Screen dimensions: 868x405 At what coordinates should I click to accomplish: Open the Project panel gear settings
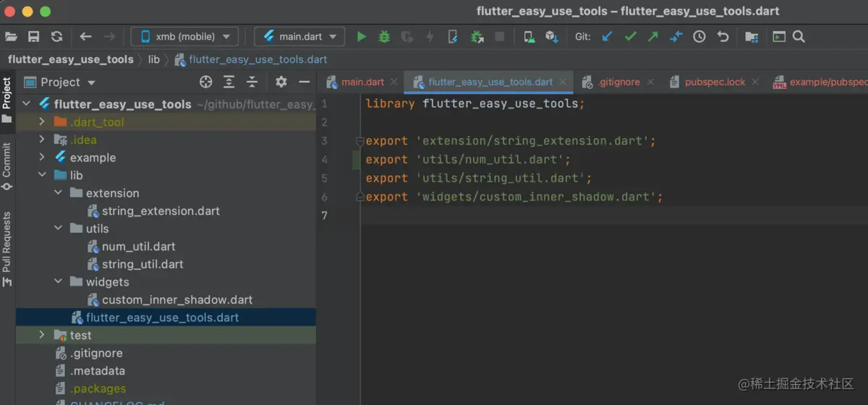[281, 82]
